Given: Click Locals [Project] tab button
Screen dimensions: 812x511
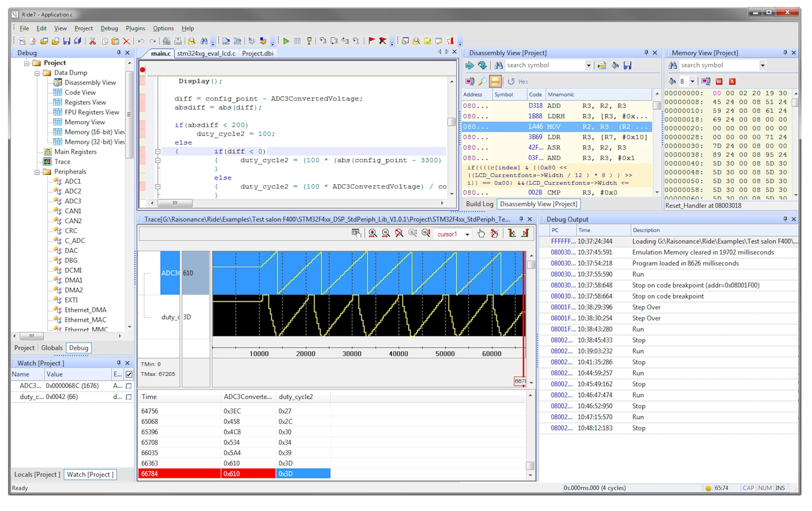Looking at the screenshot, I should (37, 474).
